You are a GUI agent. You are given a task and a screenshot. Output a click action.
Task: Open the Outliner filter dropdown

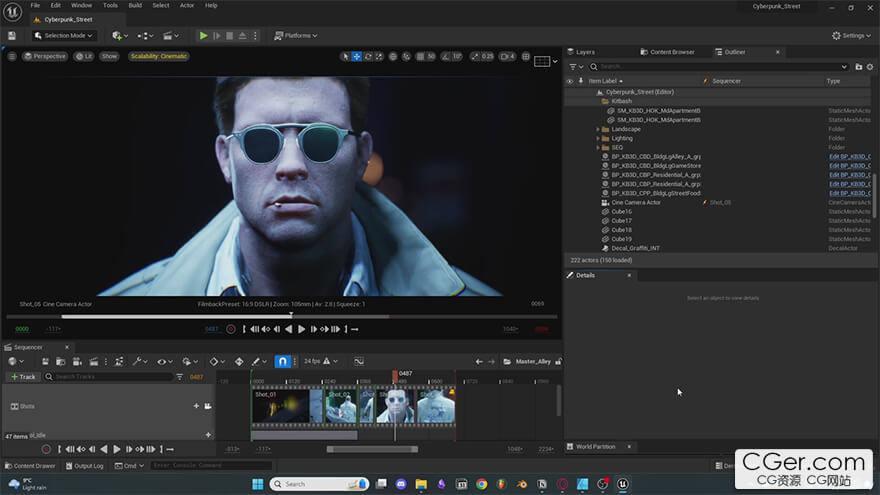pos(576,67)
